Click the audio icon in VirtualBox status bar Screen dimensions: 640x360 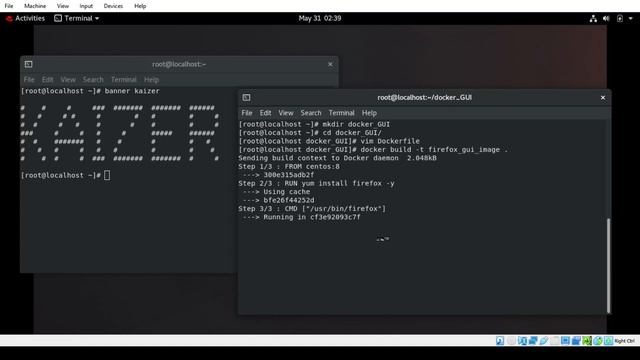coord(522,341)
